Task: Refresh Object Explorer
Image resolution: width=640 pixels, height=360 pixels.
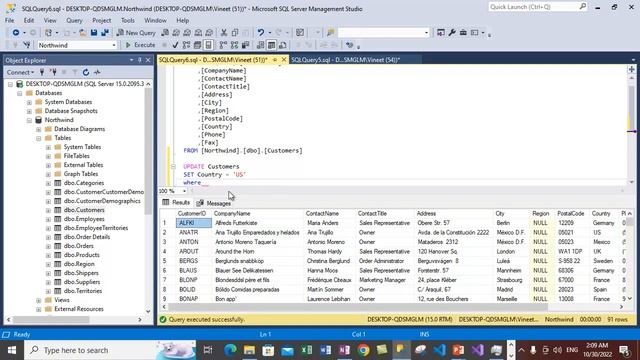Action: pos(86,72)
